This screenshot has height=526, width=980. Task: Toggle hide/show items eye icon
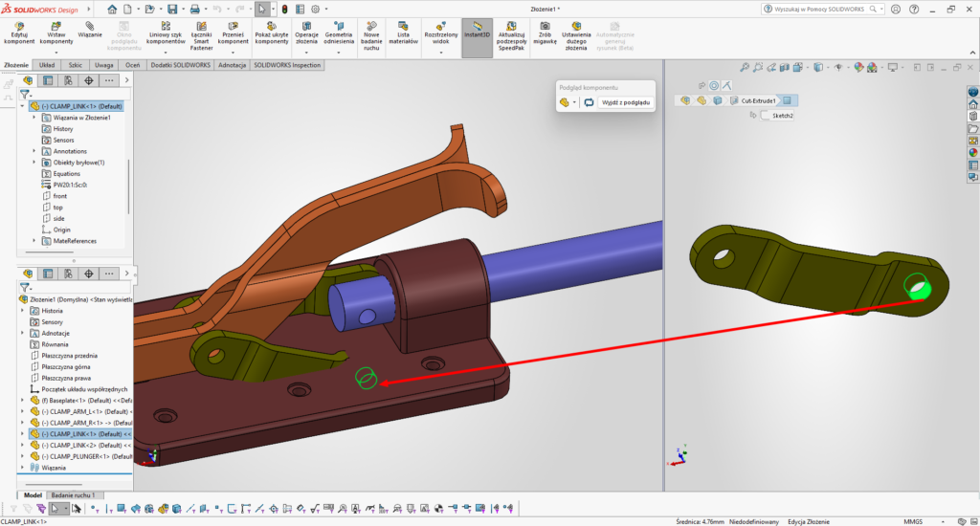pos(838,68)
